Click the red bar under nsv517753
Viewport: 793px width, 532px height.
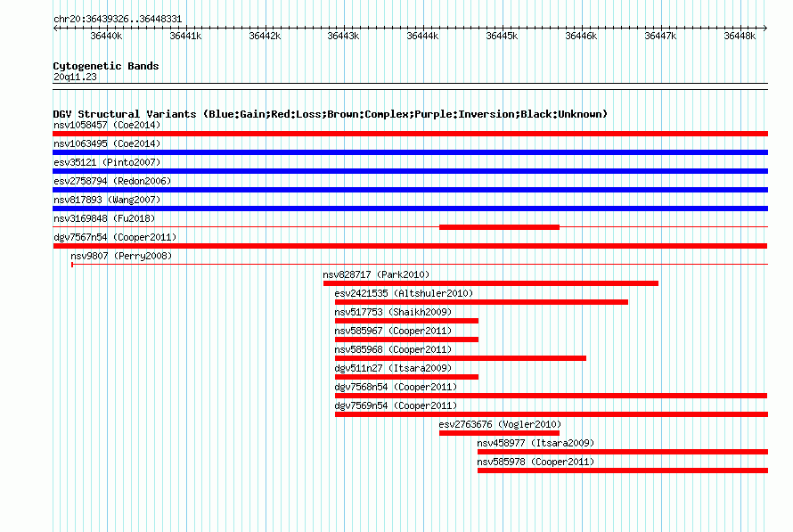tap(406, 321)
